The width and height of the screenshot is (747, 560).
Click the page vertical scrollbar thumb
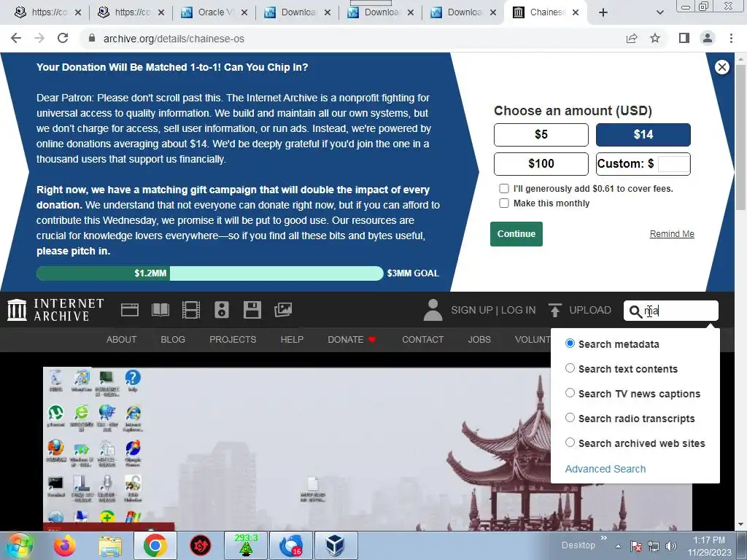[741, 138]
